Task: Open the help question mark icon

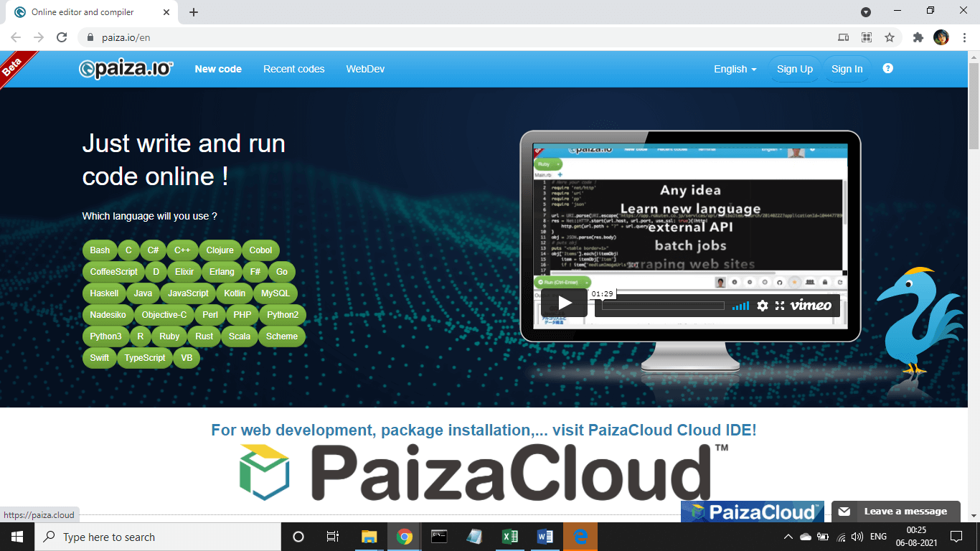Action: tap(888, 69)
